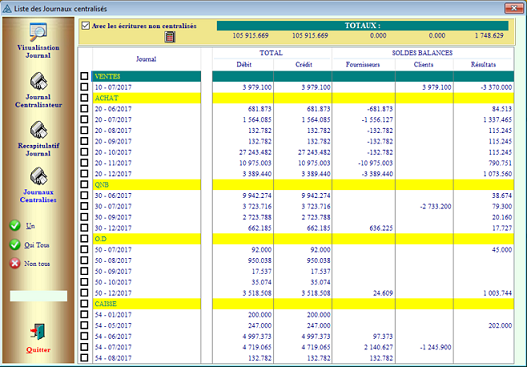Select the QNB journal row

click(x=146, y=185)
